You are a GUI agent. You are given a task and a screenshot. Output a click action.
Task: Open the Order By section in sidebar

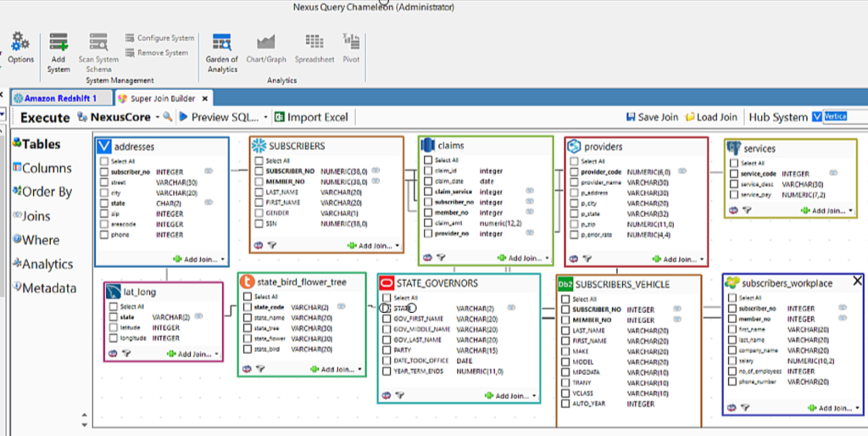(42, 192)
